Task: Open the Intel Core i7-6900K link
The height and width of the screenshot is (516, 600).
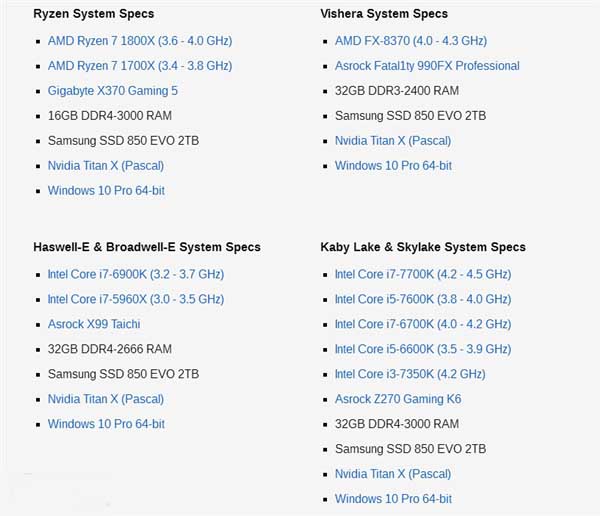Action: click(135, 274)
